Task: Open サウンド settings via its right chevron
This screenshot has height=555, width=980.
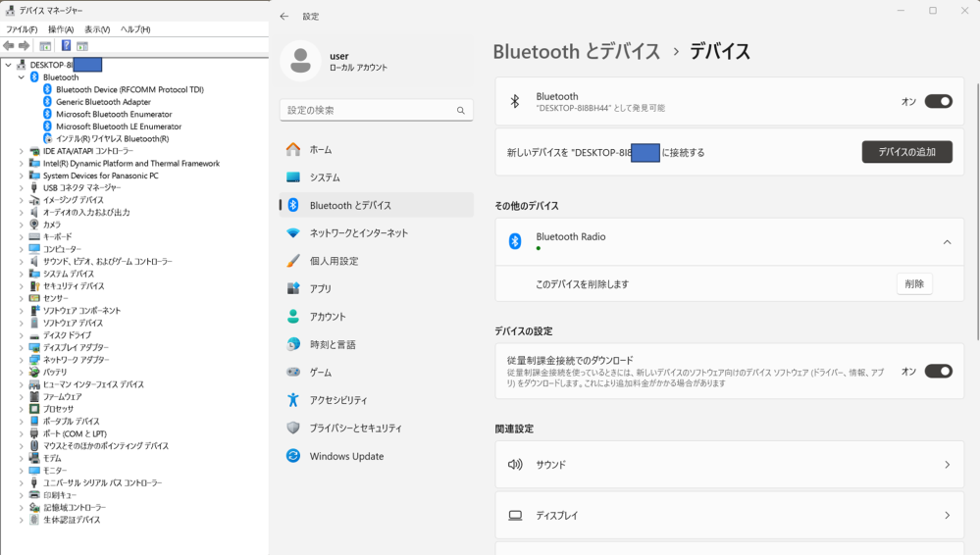Action: [x=948, y=465]
